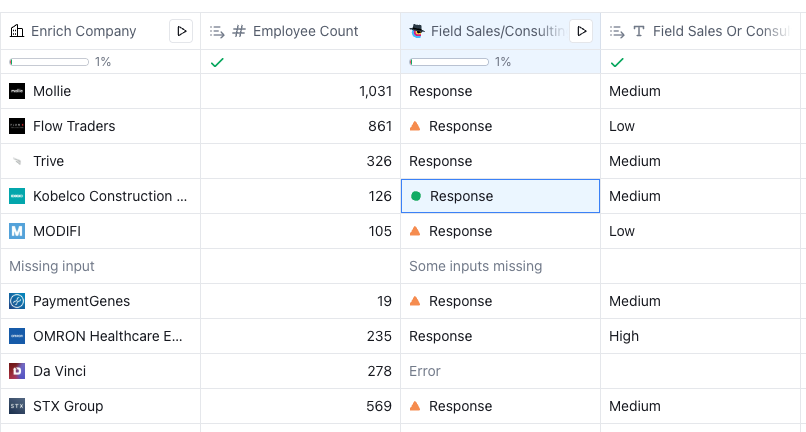
Task: Click the Mollie company logo
Action: point(17,91)
